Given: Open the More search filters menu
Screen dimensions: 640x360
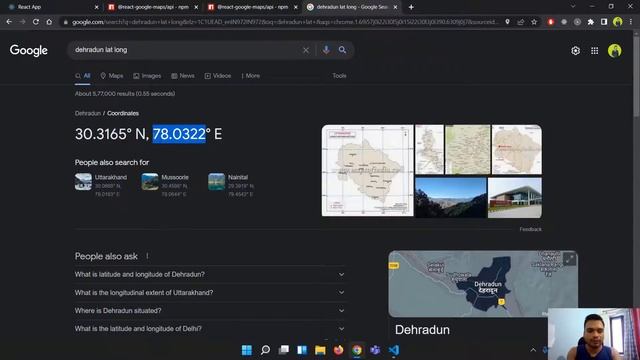Looking at the screenshot, I should click(250, 76).
